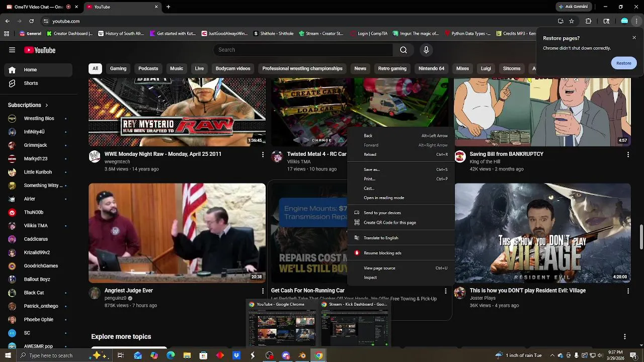Choose Print in context menu

pyautogui.click(x=400, y=179)
